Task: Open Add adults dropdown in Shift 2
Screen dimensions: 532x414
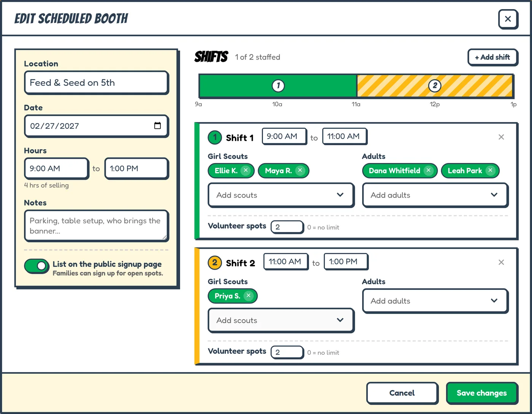Action: click(435, 301)
